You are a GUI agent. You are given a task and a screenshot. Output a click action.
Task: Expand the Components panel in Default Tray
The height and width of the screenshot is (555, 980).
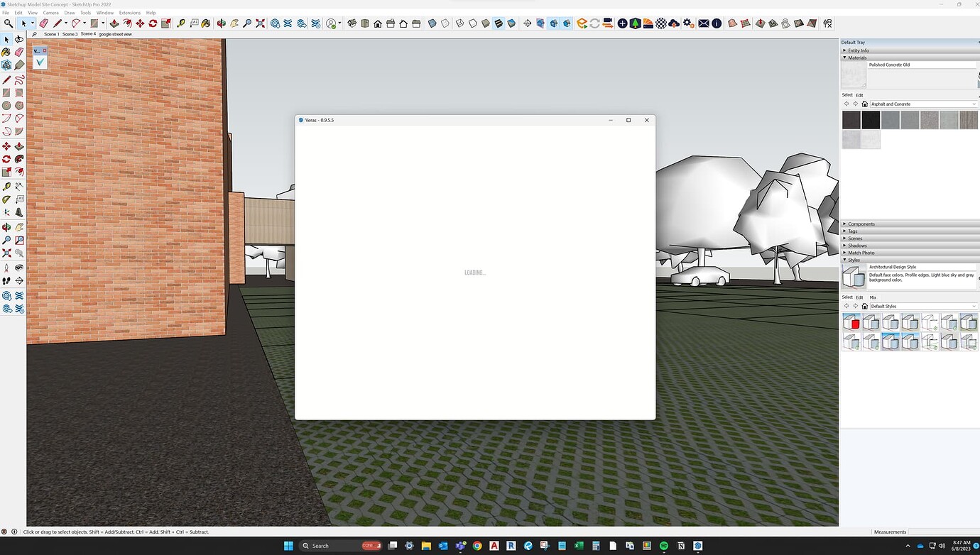[861, 224]
